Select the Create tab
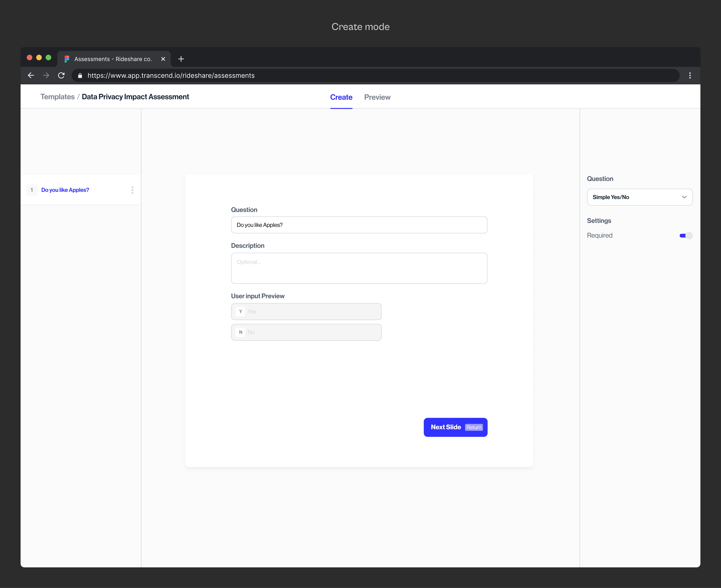Viewport: 721px width, 588px height. [x=341, y=97]
